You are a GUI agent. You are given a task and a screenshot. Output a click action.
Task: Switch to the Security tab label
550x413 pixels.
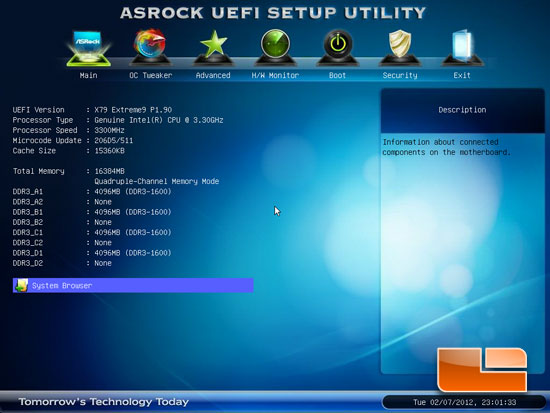click(400, 75)
